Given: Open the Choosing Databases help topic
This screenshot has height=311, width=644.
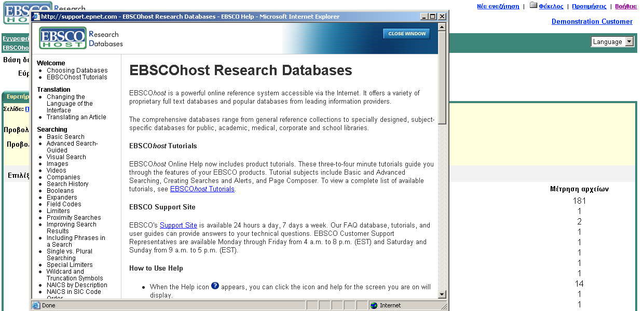Looking at the screenshot, I should click(77, 70).
